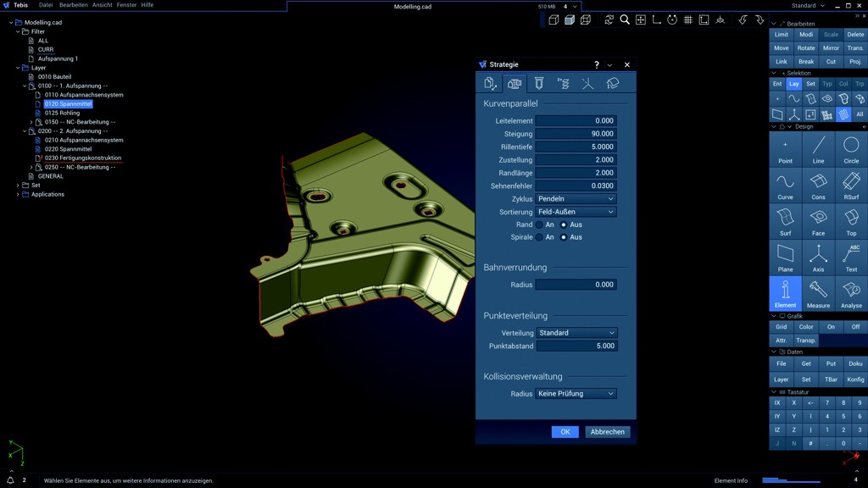Select the Point design tool
The image size is (868, 488).
[785, 149]
